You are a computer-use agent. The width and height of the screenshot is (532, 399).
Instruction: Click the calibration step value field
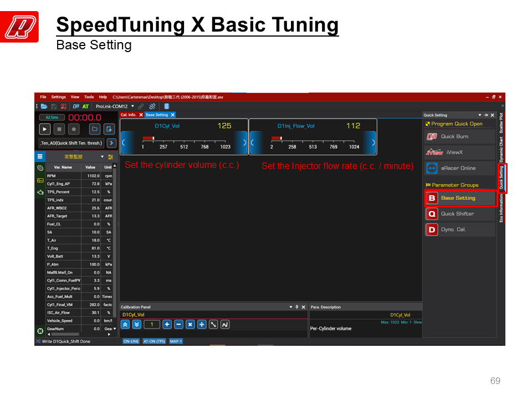(x=152, y=325)
